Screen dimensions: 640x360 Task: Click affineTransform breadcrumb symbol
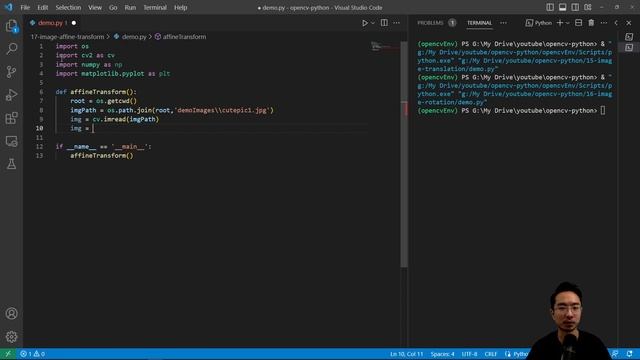pos(180,37)
